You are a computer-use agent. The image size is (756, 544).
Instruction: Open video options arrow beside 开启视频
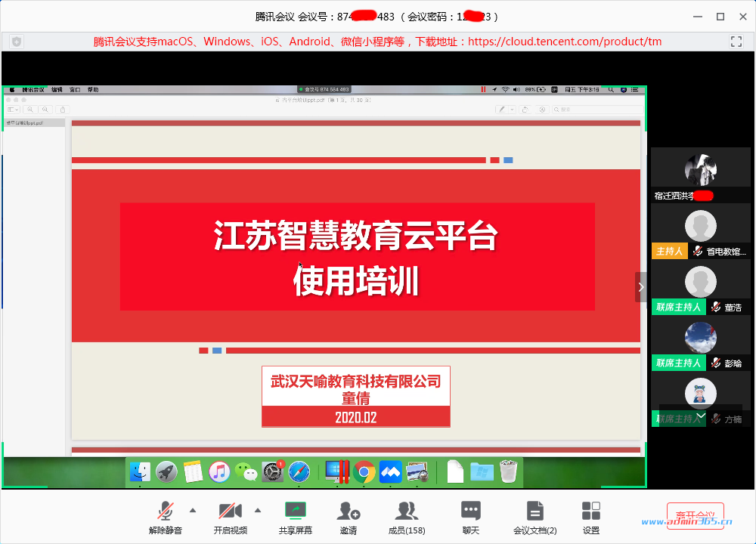[x=258, y=510]
